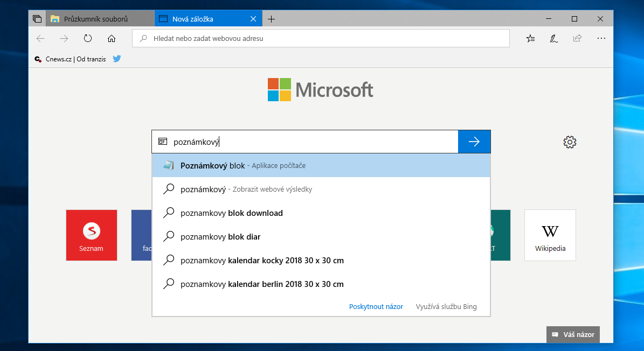The height and width of the screenshot is (351, 644).
Task: Pick poznamkovy kalendar kocky 2018 suggestion
Action: pos(262,261)
